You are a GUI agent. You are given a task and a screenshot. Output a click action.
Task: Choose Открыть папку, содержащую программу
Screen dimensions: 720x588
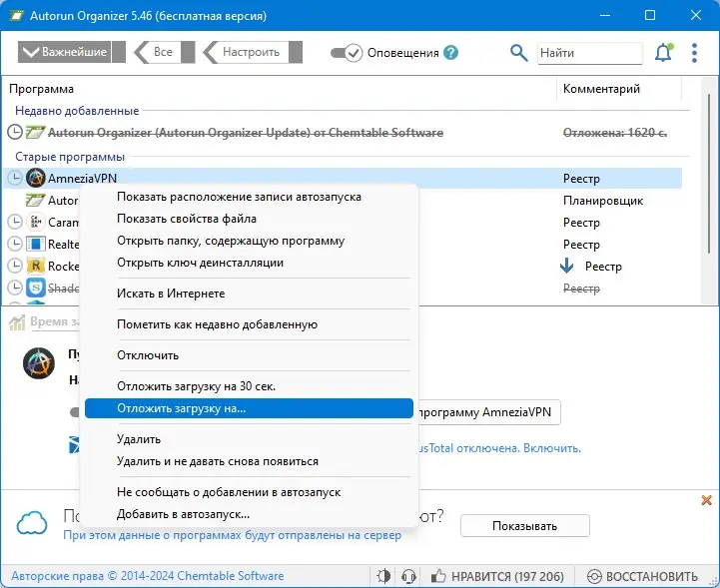coord(249,241)
